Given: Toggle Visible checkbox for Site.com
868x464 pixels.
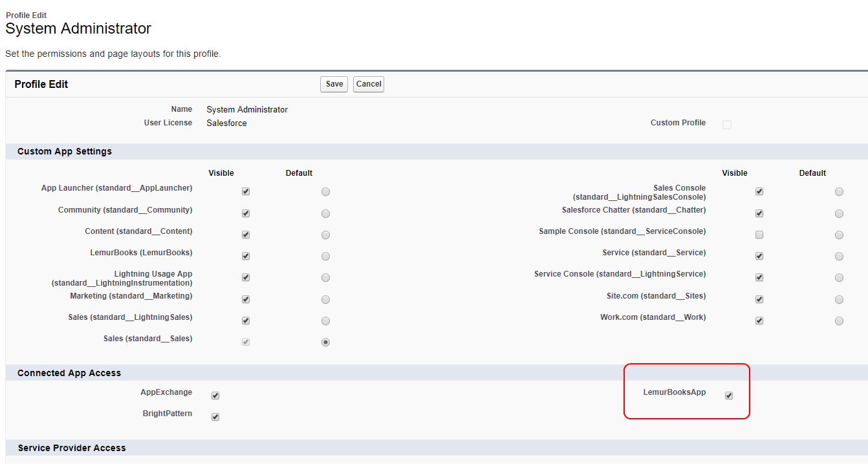Looking at the screenshot, I should coord(759,299).
